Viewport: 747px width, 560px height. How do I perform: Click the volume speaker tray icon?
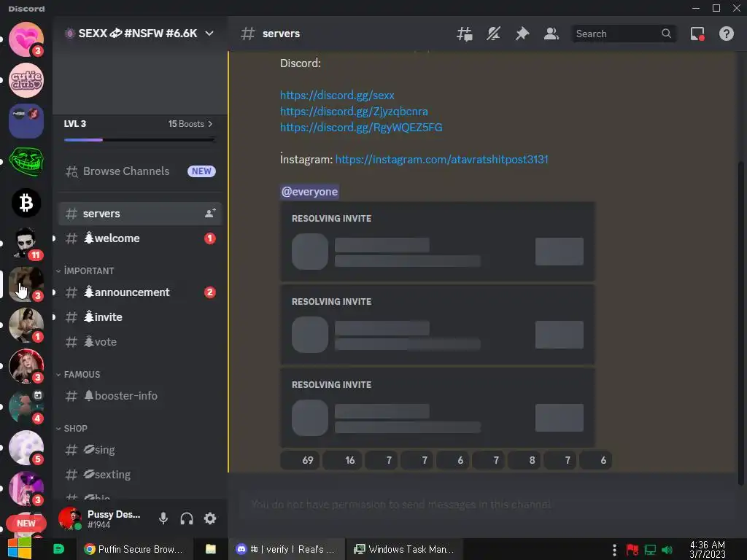pos(667,550)
